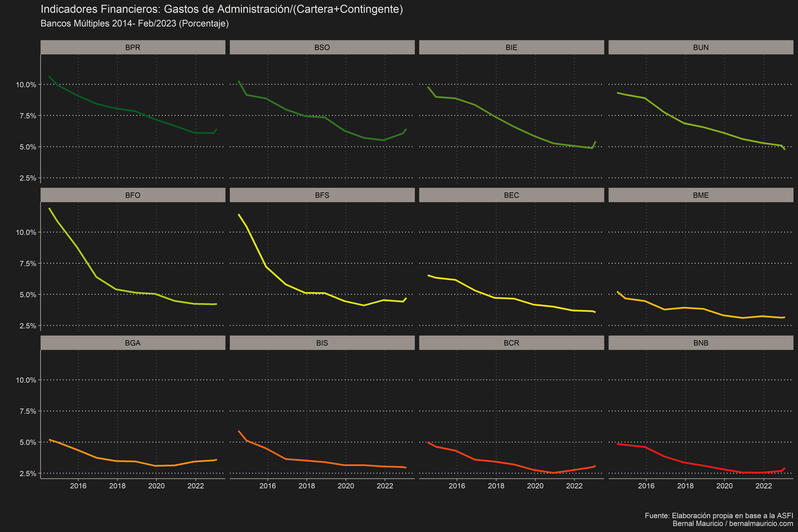798x532 pixels.
Task: Click 7.5% label on BGA row axis
Action: coord(28,411)
